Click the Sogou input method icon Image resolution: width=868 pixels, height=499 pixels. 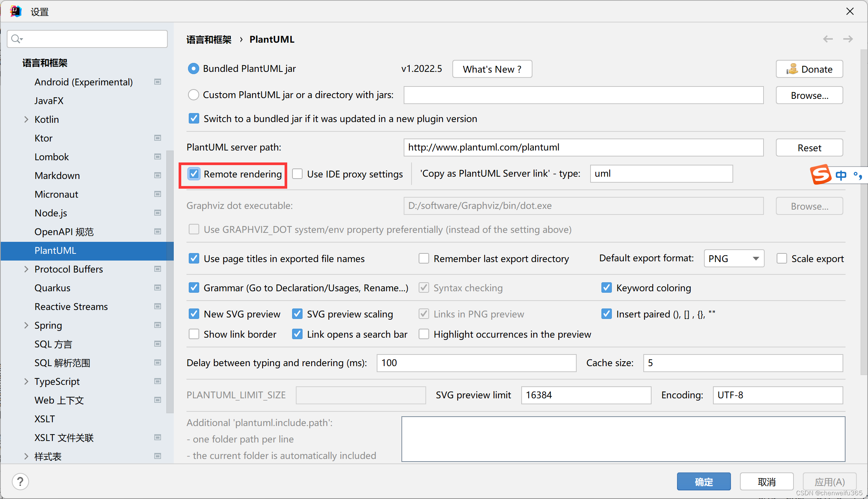820,174
